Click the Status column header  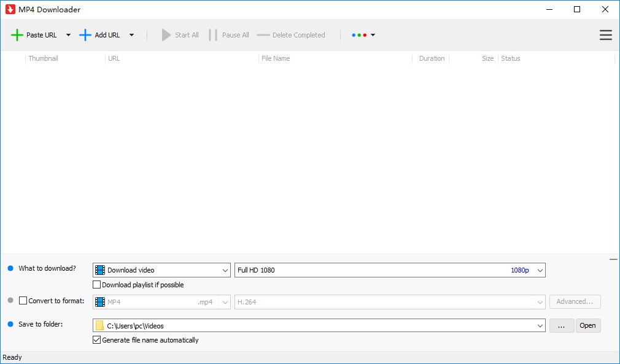click(x=511, y=58)
